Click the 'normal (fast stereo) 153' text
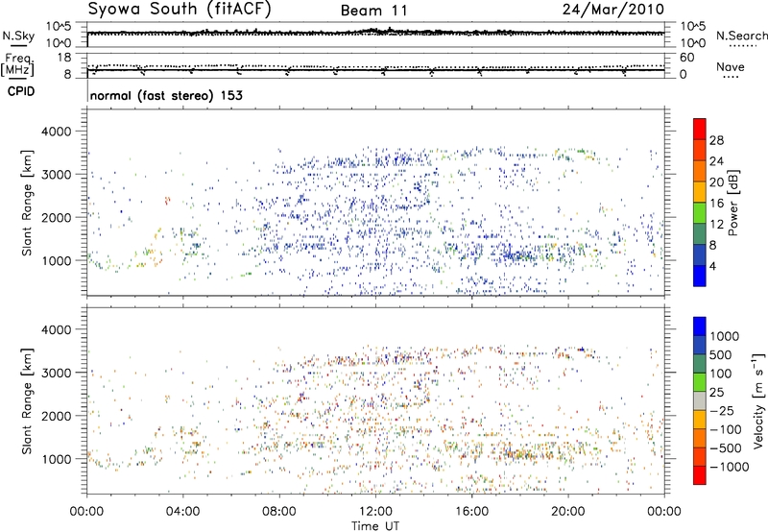The height and width of the screenshot is (532, 768). coord(166,95)
